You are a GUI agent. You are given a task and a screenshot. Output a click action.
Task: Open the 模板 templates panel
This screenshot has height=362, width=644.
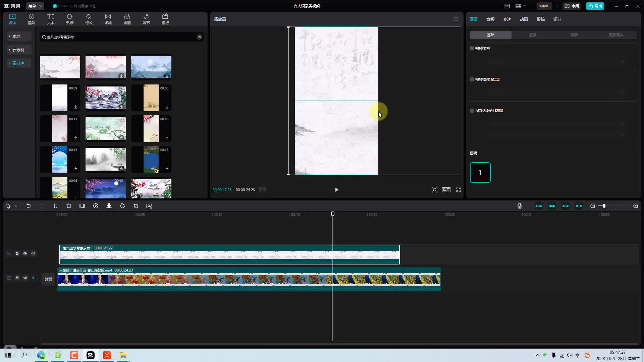click(x=165, y=19)
